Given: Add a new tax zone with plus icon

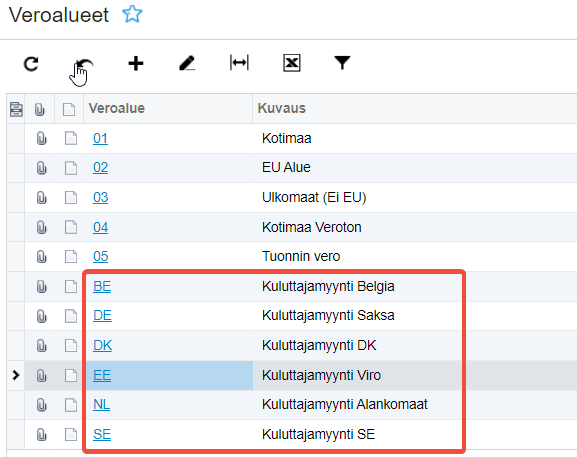Looking at the screenshot, I should coord(136,63).
